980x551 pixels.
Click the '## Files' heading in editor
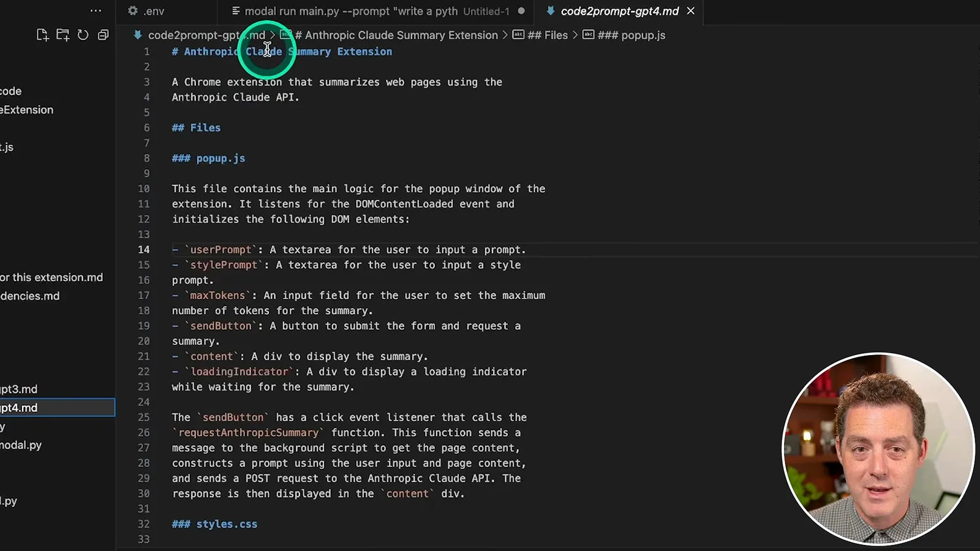[196, 127]
